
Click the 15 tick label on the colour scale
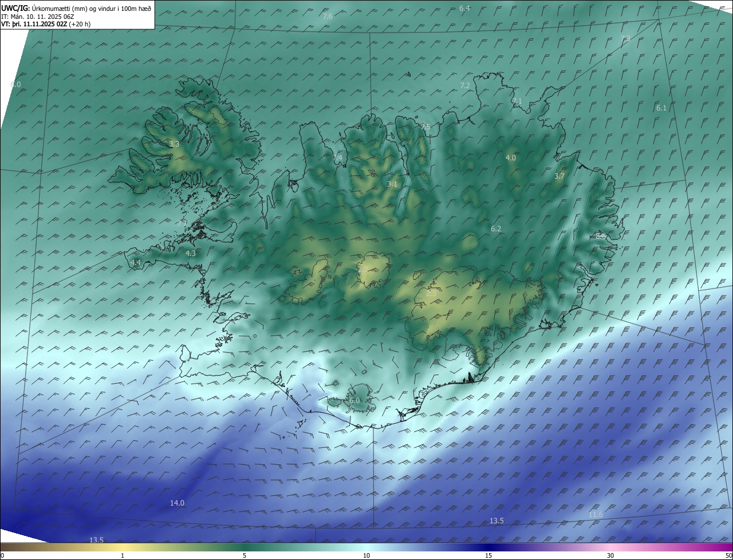click(x=488, y=555)
